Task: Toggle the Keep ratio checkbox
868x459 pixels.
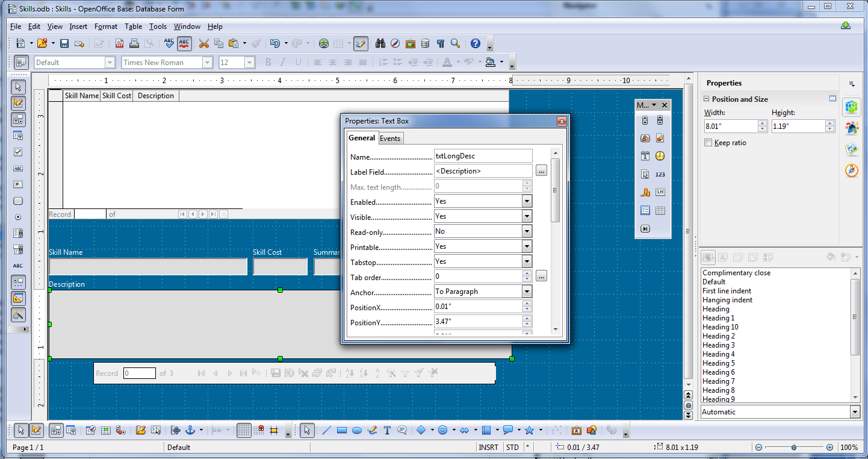Action: [x=707, y=143]
